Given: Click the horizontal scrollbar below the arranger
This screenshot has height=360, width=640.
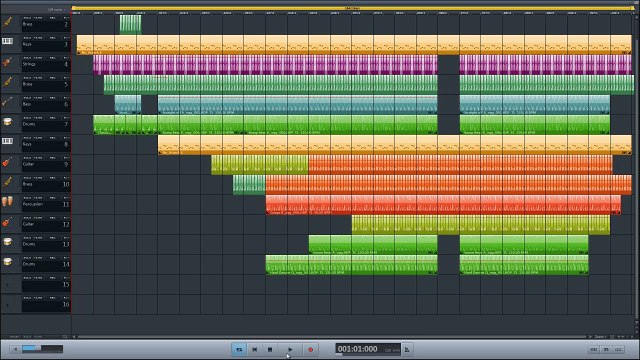Looking at the screenshot, I should pyautogui.click(x=332, y=337).
